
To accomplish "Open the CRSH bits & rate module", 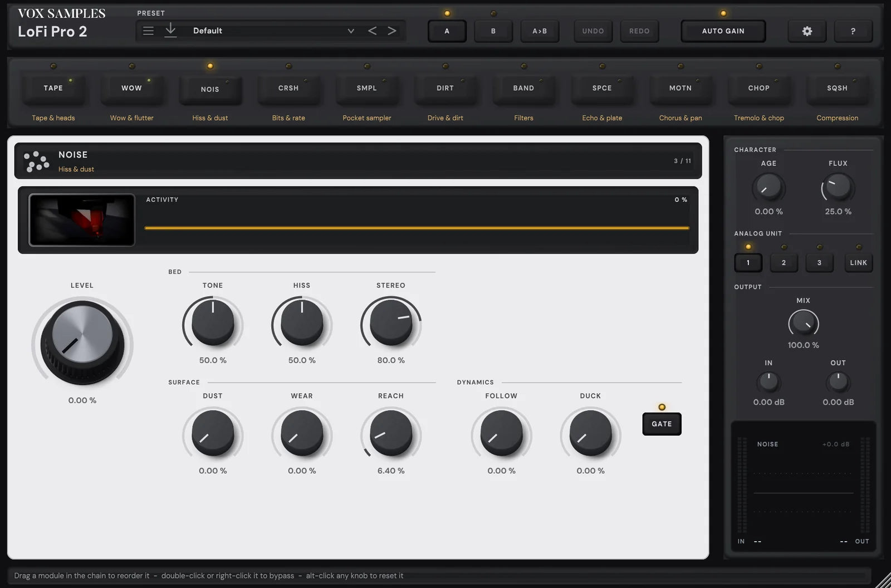I will (288, 89).
